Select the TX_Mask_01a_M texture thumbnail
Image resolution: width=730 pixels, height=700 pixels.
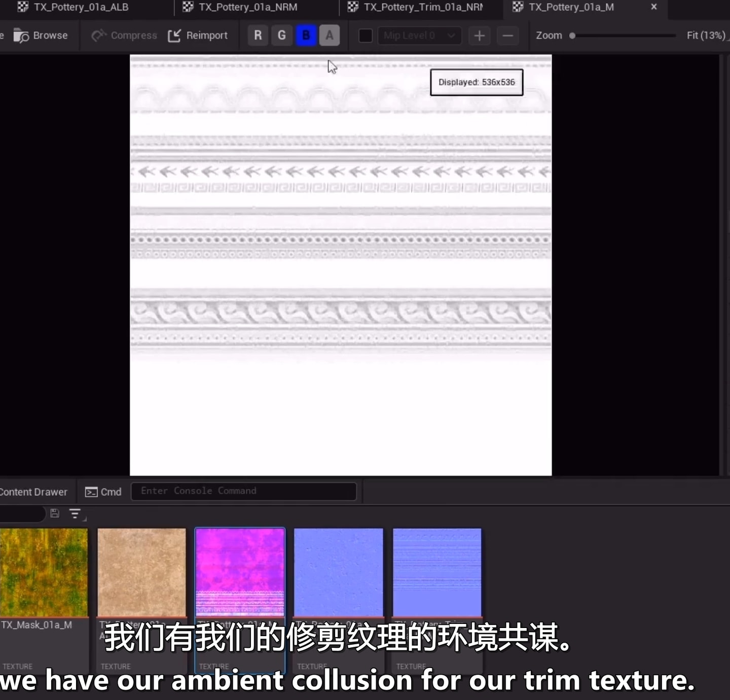[x=44, y=572]
